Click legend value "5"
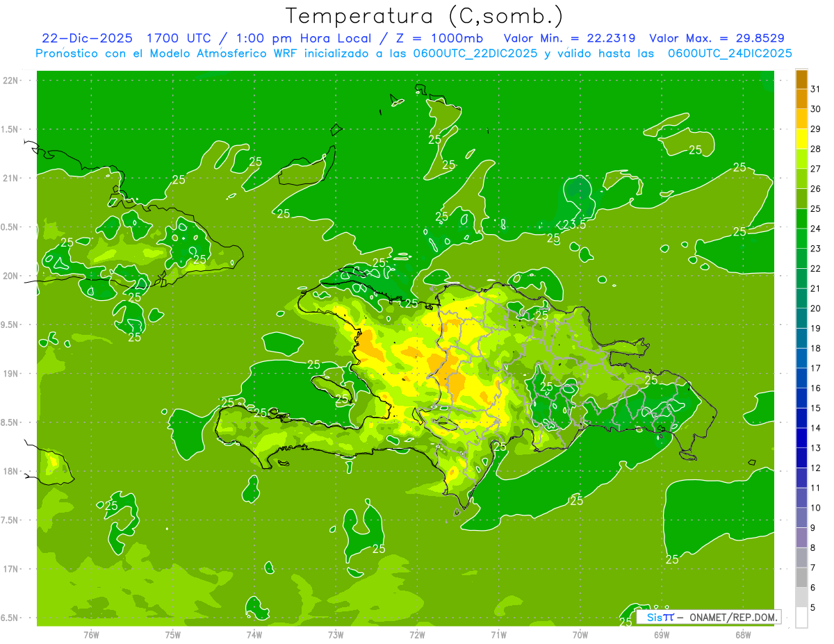This screenshot has height=644, width=834. [813, 608]
